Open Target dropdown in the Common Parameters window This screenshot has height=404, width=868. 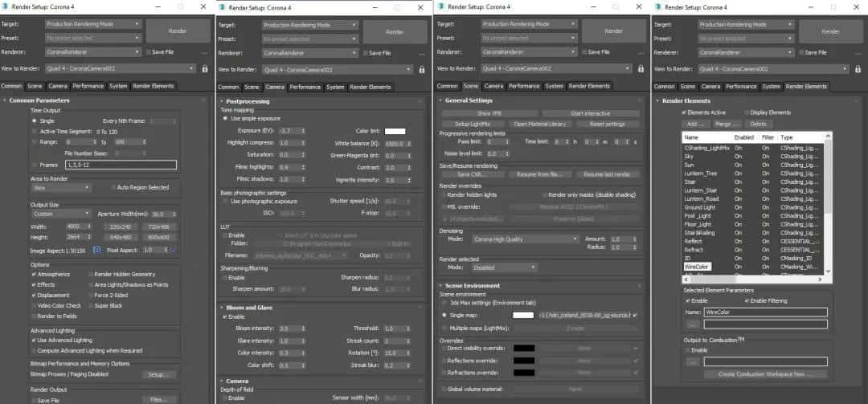pyautogui.click(x=93, y=24)
